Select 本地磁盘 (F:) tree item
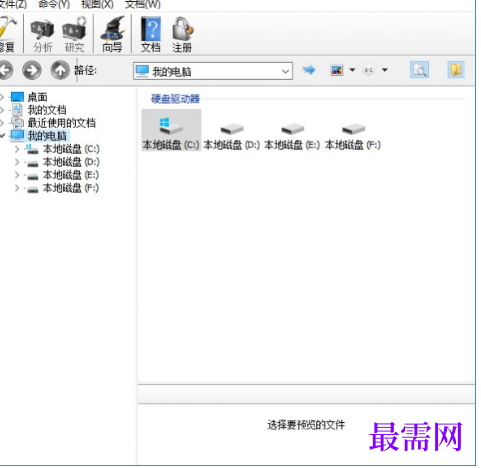 pyautogui.click(x=71, y=188)
